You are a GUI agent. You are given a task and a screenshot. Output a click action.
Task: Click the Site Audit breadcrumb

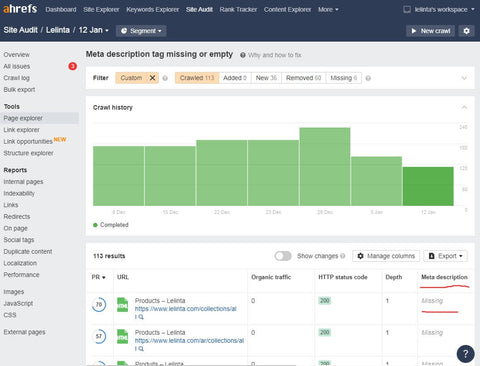click(20, 30)
